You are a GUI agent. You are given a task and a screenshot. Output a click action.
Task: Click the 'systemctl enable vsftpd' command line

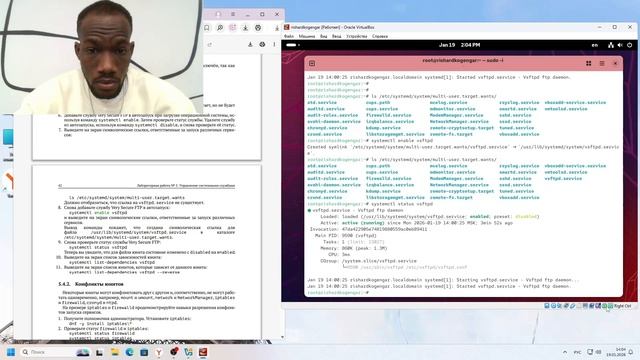tap(402, 140)
